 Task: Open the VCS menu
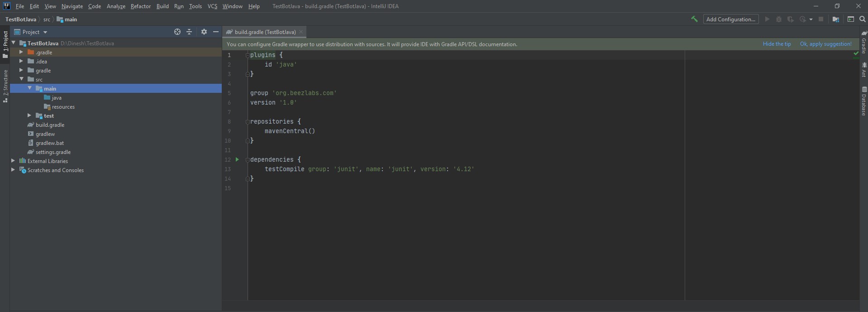pos(212,6)
